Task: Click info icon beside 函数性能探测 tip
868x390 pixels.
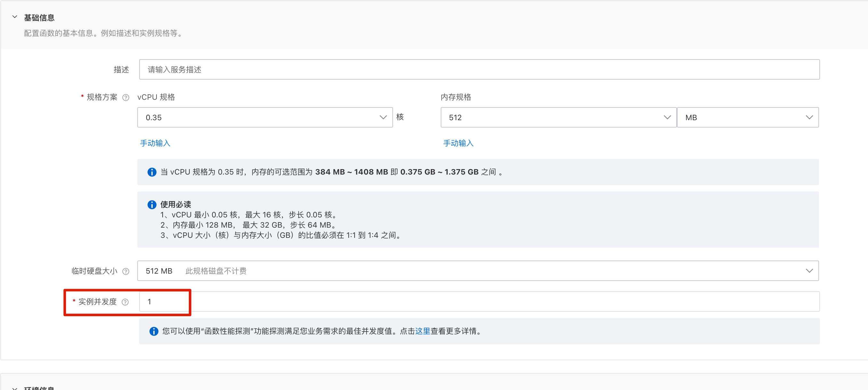Action: (x=154, y=331)
